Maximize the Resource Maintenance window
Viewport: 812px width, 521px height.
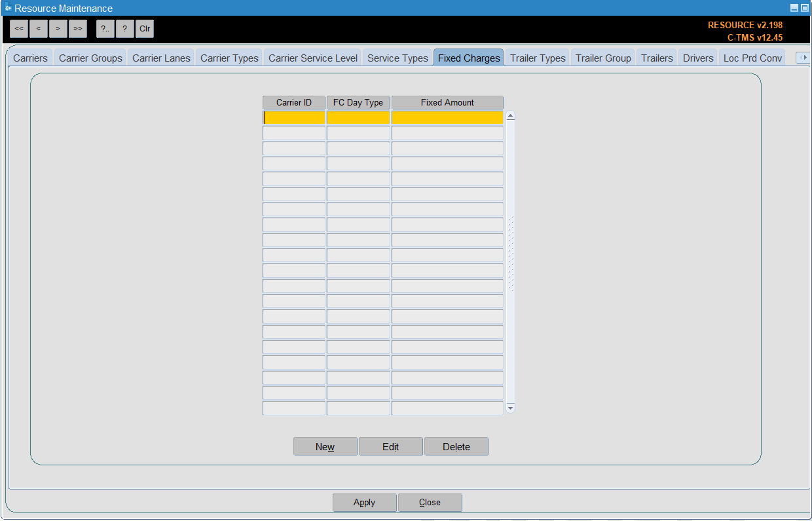click(x=805, y=8)
